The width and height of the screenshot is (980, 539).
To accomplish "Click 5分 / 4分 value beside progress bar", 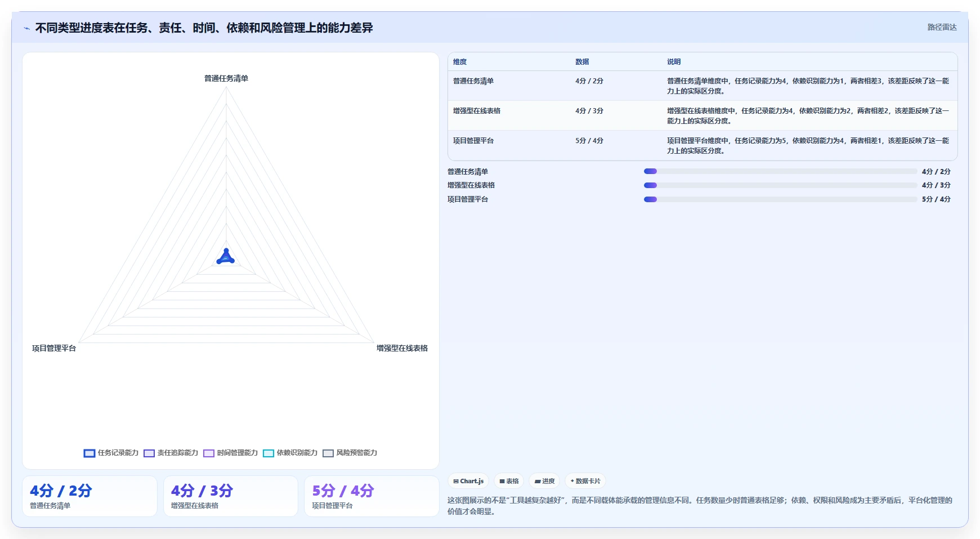I will (x=936, y=199).
